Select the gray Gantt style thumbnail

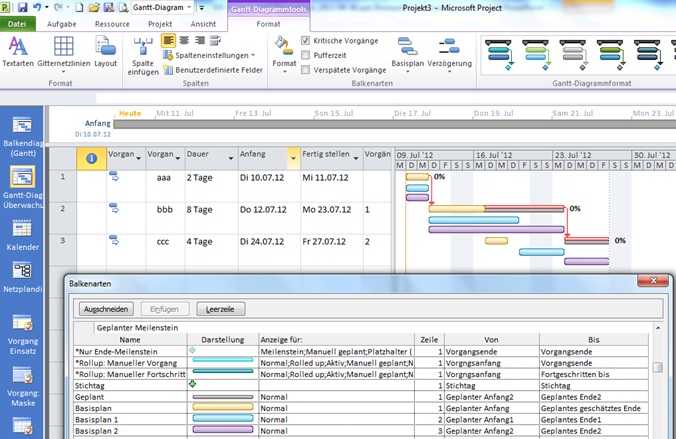[x=573, y=55]
